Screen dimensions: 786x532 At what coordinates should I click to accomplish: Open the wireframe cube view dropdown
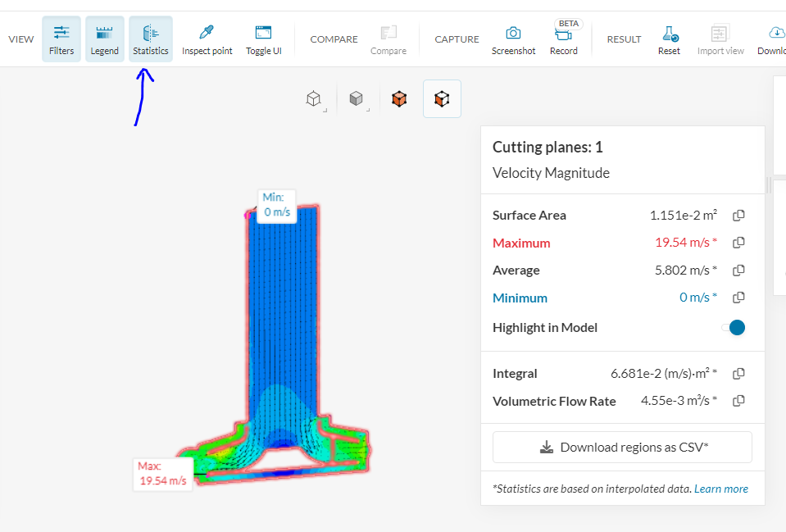[315, 100]
